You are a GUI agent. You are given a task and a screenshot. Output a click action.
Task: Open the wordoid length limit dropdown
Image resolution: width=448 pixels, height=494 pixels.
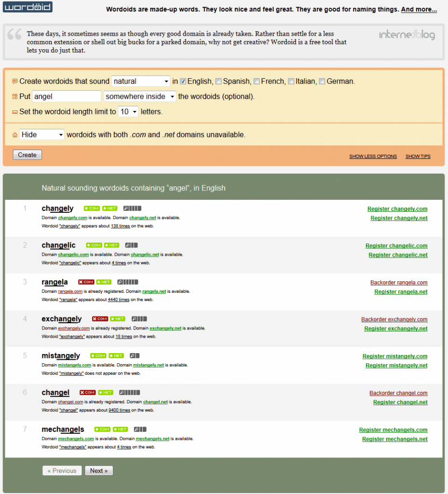[128, 111]
